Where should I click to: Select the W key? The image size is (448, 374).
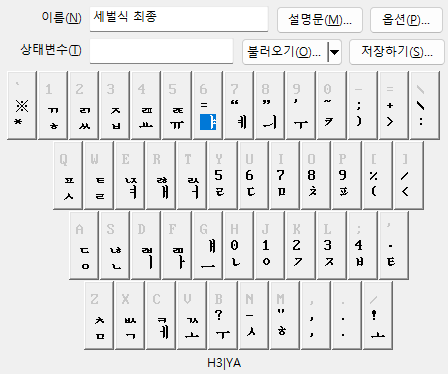click(x=99, y=175)
